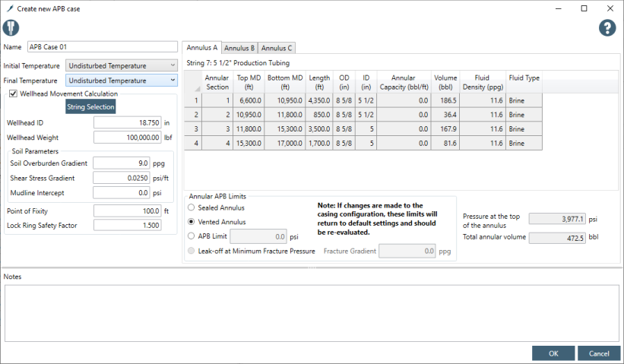Click the Fluid Type column header

(524, 82)
